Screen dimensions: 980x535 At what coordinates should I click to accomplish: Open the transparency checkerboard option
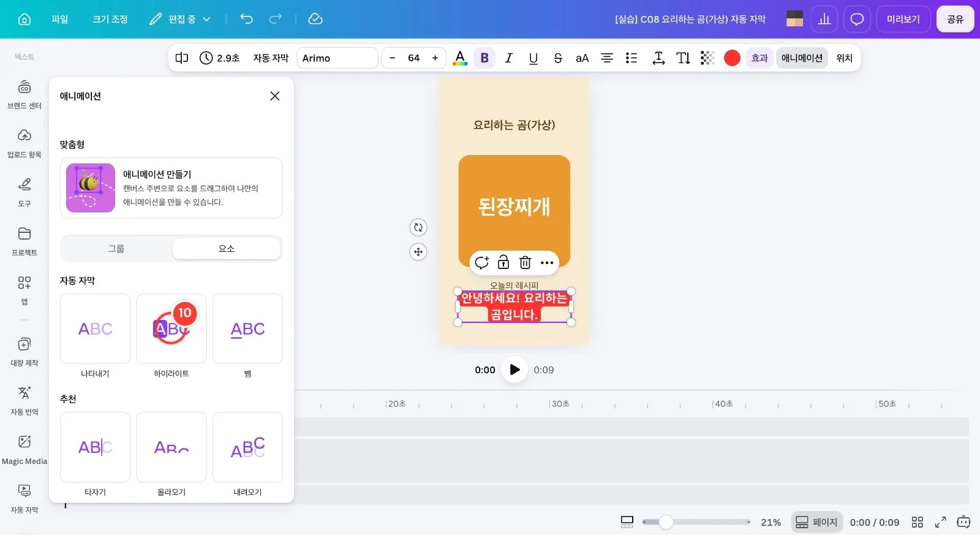707,58
